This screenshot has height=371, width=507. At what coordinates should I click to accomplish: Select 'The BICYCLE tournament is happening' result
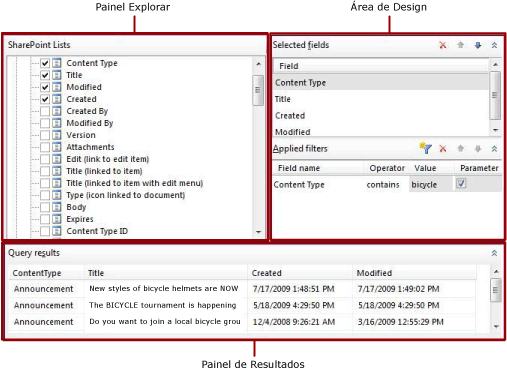pos(163,305)
